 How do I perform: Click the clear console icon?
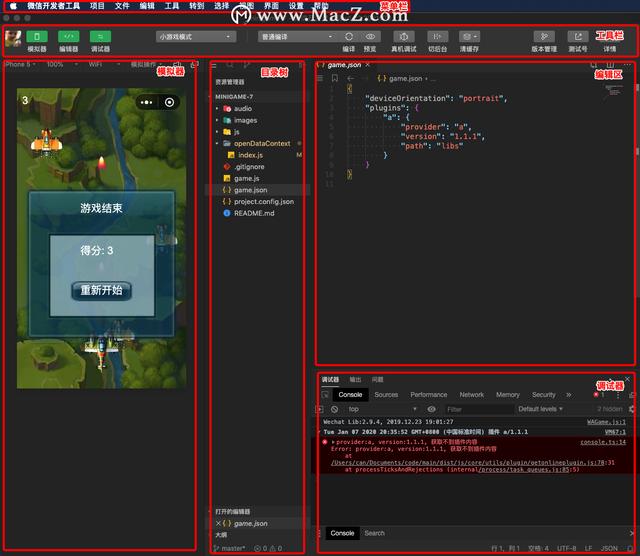(335, 409)
